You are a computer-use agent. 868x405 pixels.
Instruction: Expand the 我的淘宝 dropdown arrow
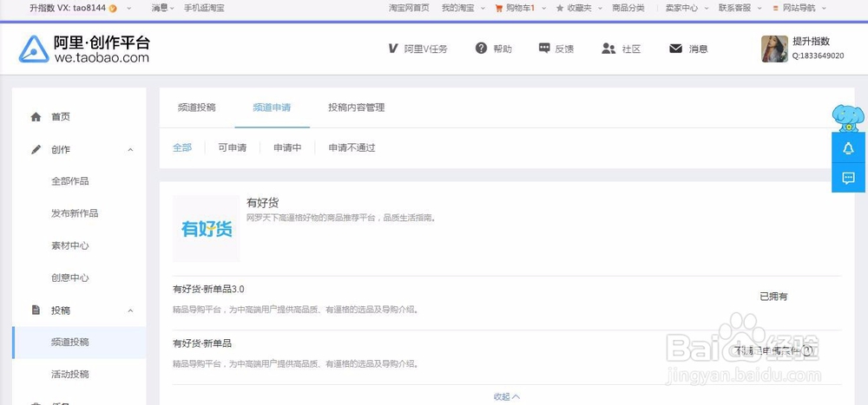coord(483,9)
